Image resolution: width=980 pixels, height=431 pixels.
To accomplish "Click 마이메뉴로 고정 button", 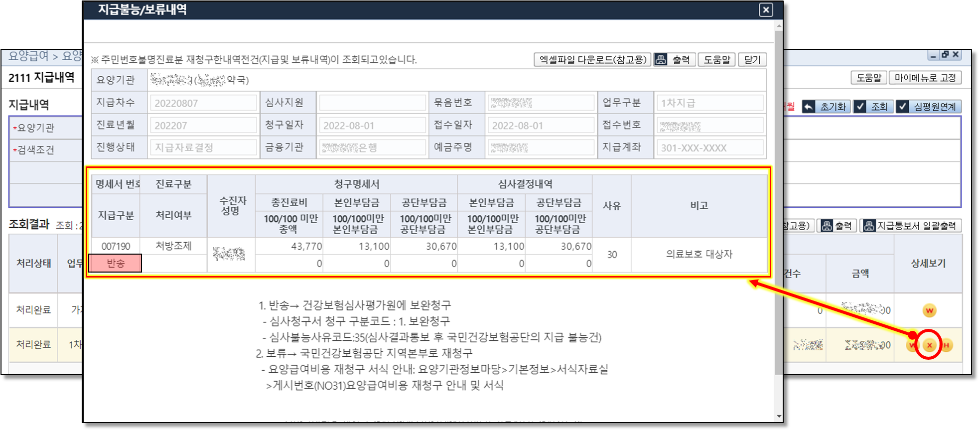I will [x=925, y=78].
